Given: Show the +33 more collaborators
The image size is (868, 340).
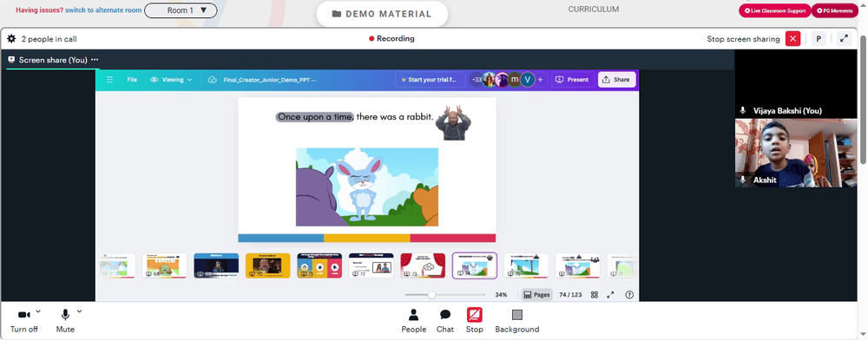Looking at the screenshot, I should coord(476,80).
